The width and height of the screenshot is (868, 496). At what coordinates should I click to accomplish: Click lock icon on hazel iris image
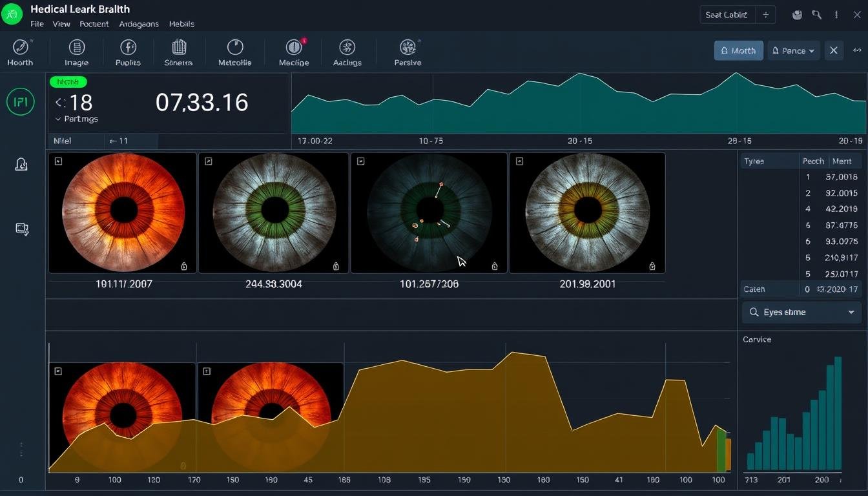coord(652,266)
